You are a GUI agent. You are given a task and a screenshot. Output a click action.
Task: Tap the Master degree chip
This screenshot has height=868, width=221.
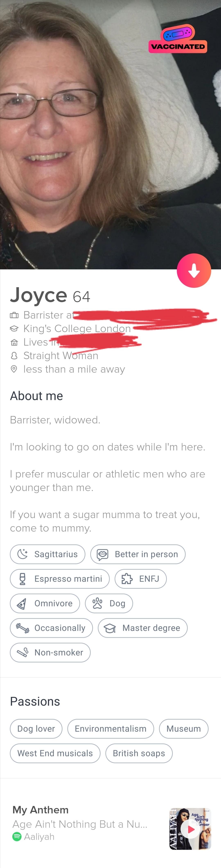click(x=142, y=628)
